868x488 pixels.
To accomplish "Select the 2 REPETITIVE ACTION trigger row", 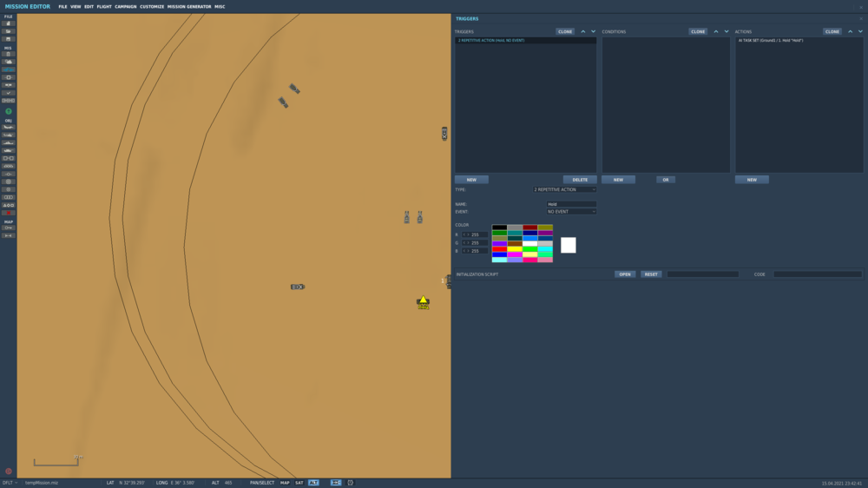I will (x=526, y=41).
